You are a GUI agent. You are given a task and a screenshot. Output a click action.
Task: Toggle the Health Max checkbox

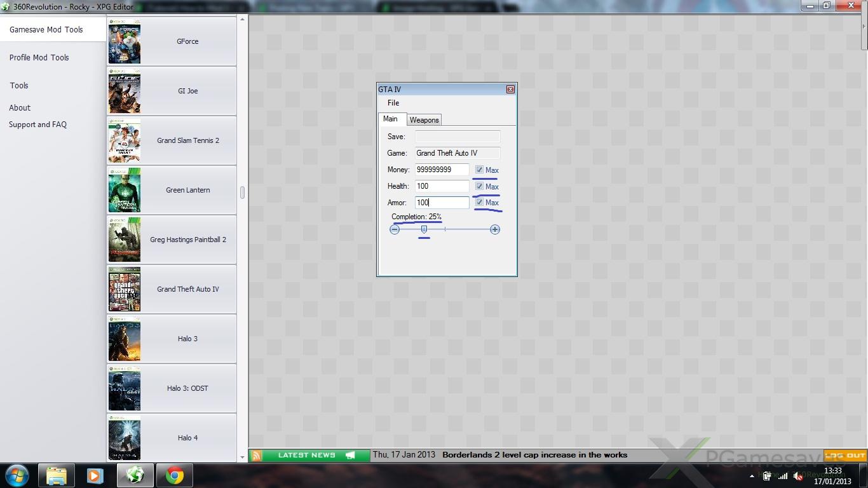click(479, 186)
